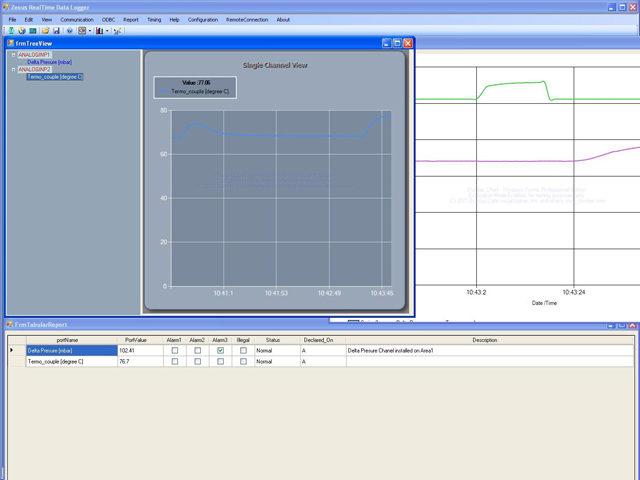Viewport: 640px width, 480px height.
Task: Open the dropdown arrow beside the layout grid icon
Action: coord(90,31)
